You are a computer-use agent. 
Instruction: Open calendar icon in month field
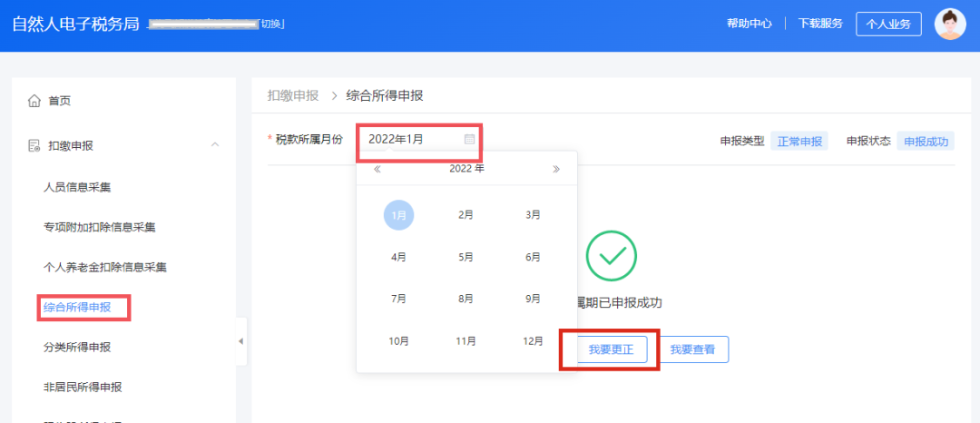pos(469,139)
